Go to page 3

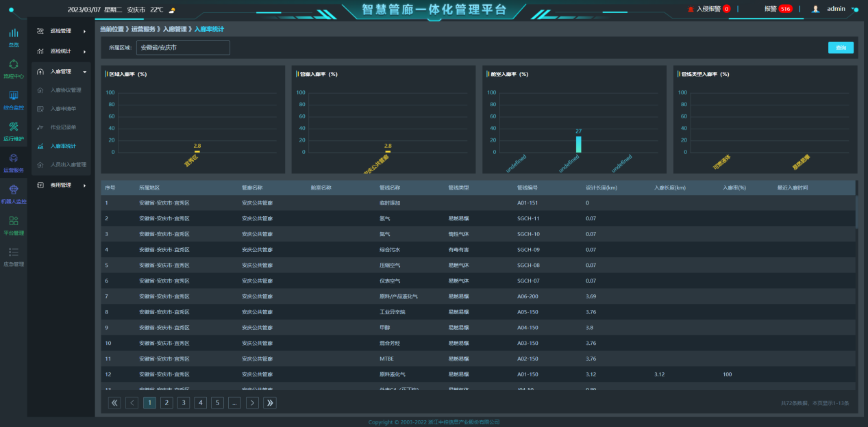(x=184, y=403)
